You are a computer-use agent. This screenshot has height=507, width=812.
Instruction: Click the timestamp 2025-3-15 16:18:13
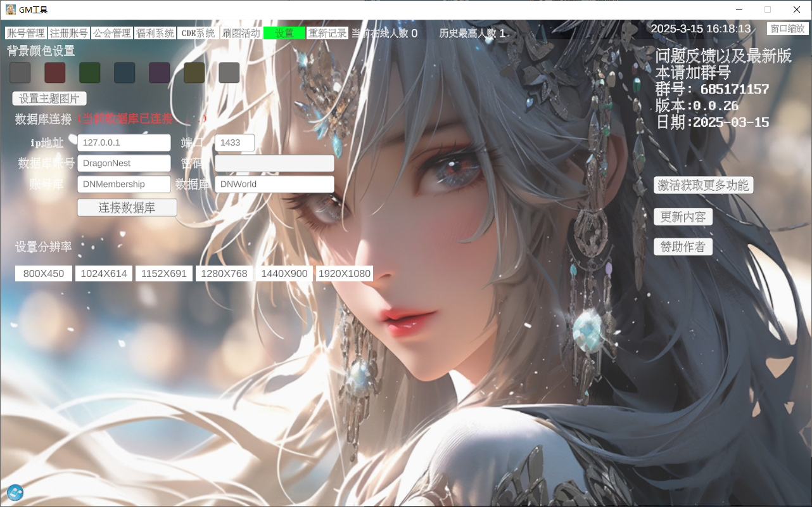coord(701,29)
